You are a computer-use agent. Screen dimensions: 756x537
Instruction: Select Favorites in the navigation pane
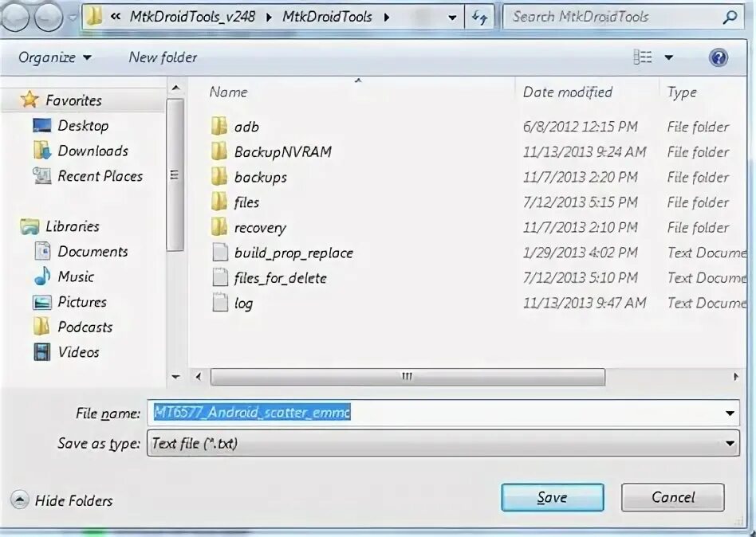click(73, 100)
